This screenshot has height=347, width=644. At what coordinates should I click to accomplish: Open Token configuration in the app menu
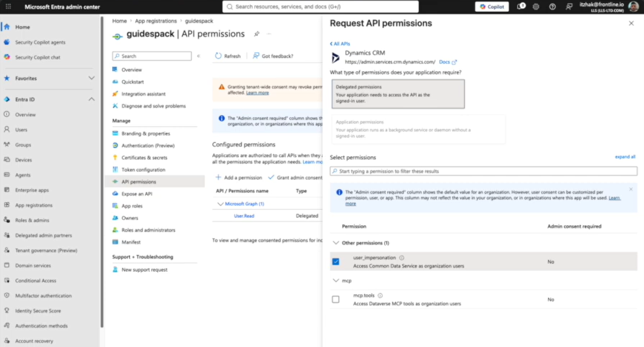pyautogui.click(x=143, y=170)
